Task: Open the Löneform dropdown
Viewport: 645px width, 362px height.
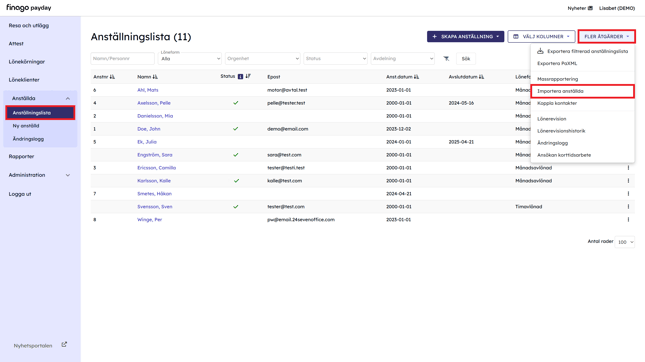Action: pos(190,58)
